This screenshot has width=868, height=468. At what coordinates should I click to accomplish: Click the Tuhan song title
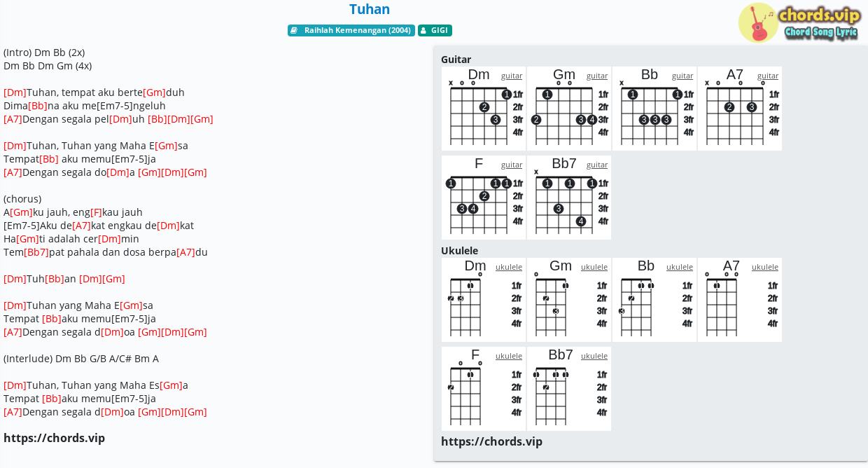point(370,9)
